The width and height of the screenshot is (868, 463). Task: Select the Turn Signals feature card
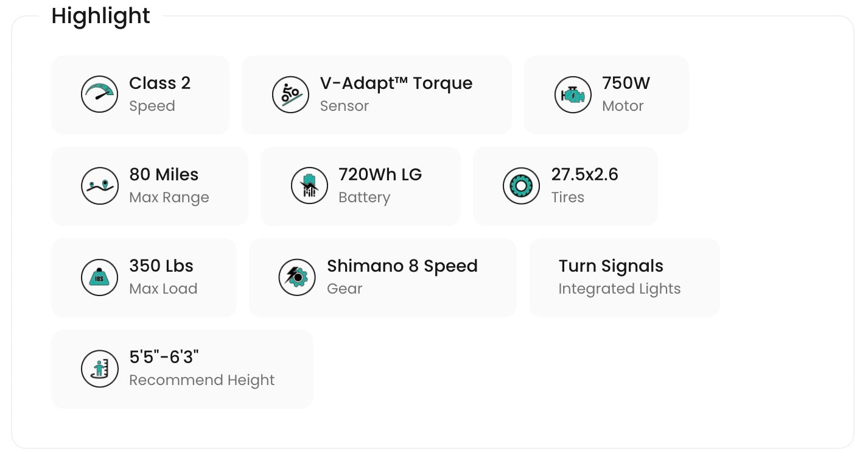pos(624,277)
